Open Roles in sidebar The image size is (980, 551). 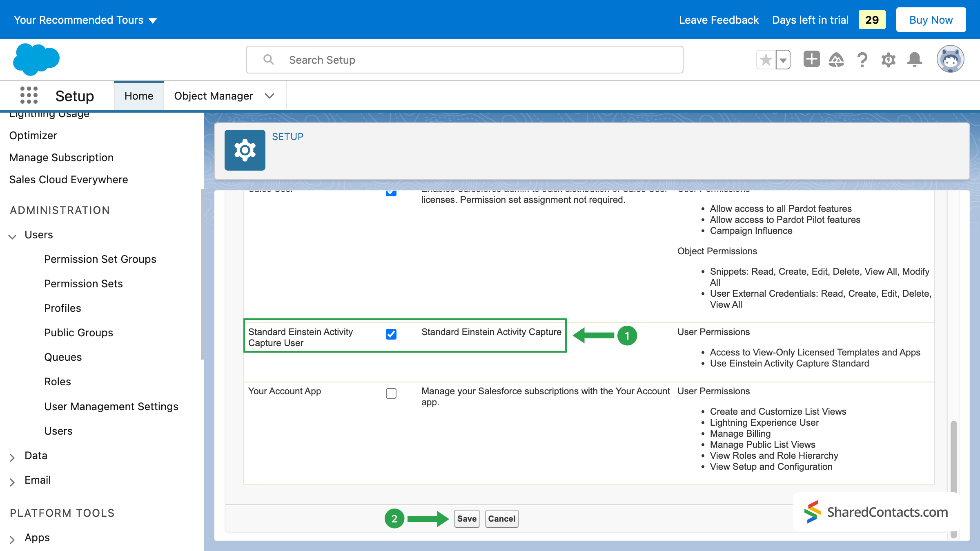58,382
